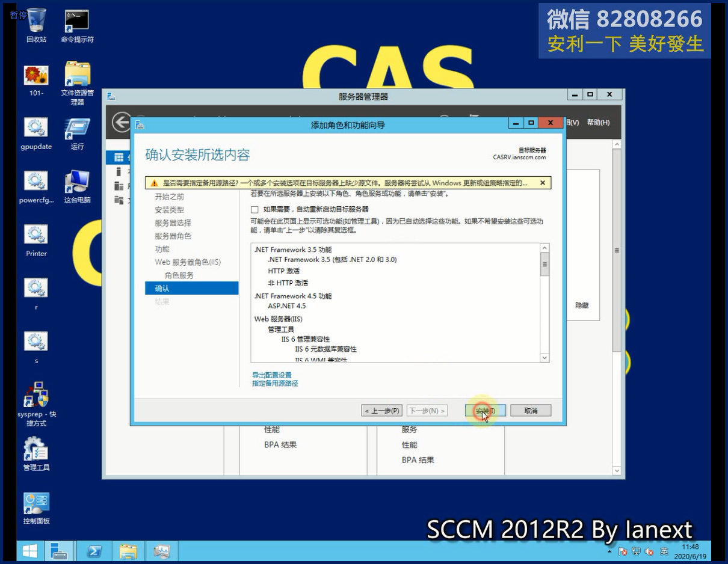Open the sysprep shortcut on desktop

click(36, 404)
